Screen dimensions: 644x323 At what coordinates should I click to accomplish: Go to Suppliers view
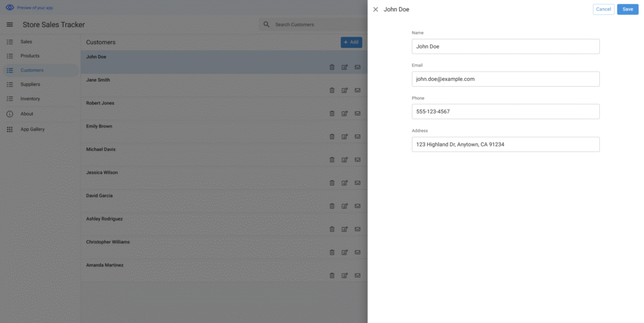[x=30, y=84]
